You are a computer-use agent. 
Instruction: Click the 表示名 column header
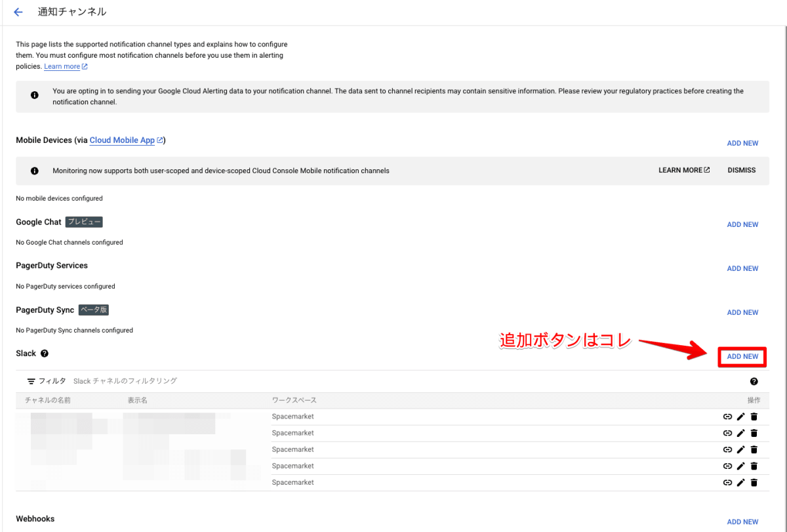tap(138, 400)
